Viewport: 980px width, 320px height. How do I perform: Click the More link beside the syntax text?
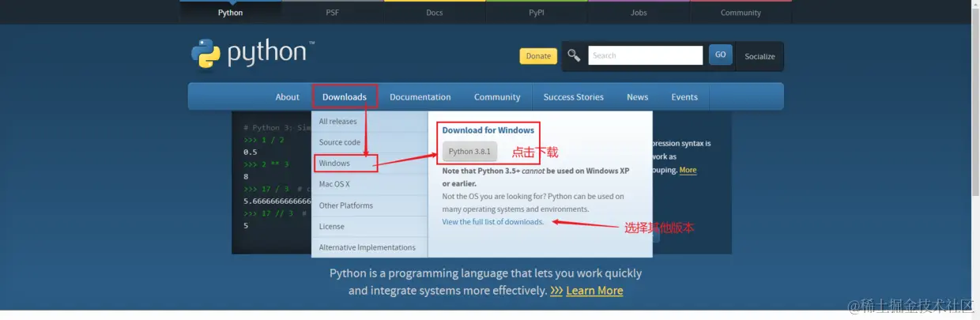[x=688, y=170]
